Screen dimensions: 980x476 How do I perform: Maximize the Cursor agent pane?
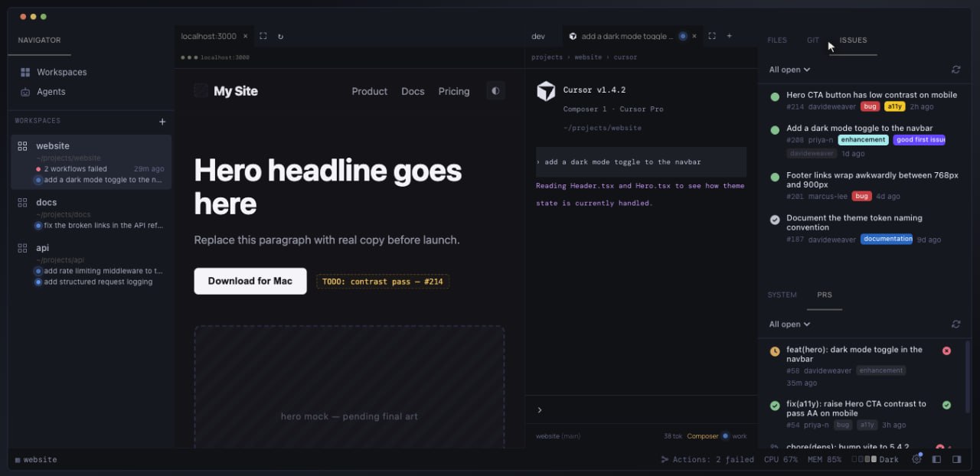tap(712, 36)
